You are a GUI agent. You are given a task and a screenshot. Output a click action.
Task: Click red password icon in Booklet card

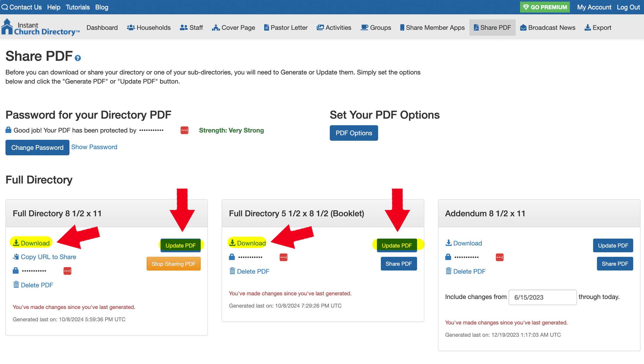pyautogui.click(x=283, y=257)
